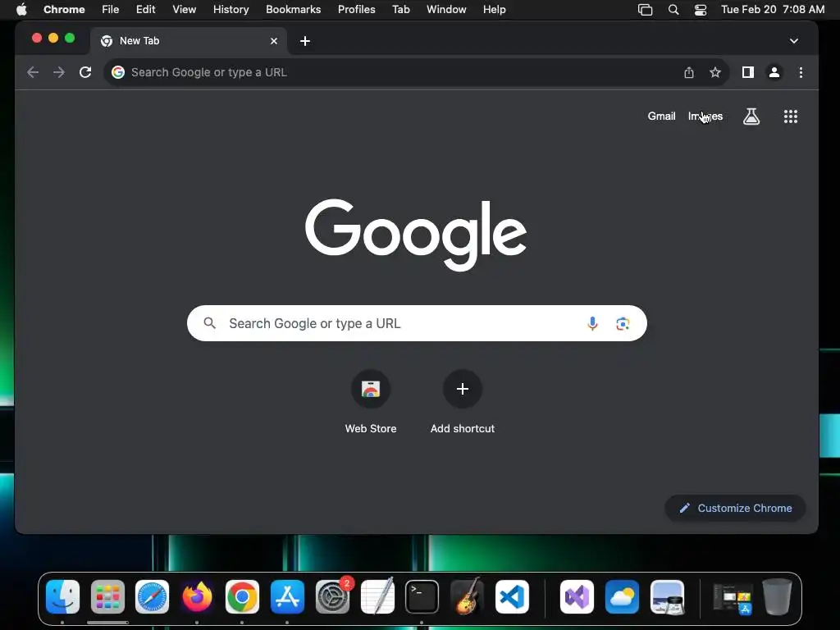This screenshot has height=630, width=840.
Task: Launch Safari from the dock
Action: pos(152,597)
